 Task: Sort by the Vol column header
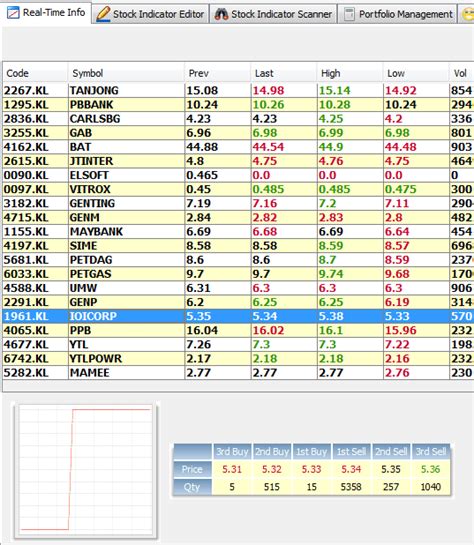click(x=461, y=73)
